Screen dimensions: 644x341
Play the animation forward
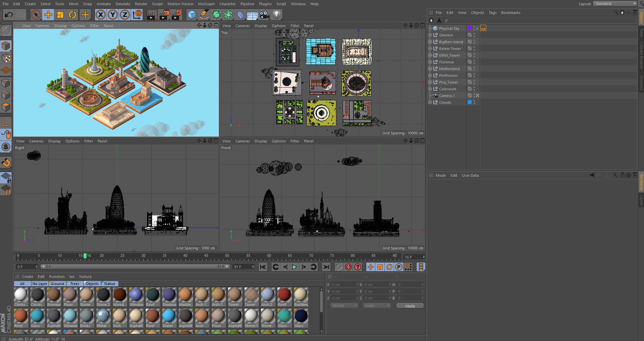(x=294, y=267)
